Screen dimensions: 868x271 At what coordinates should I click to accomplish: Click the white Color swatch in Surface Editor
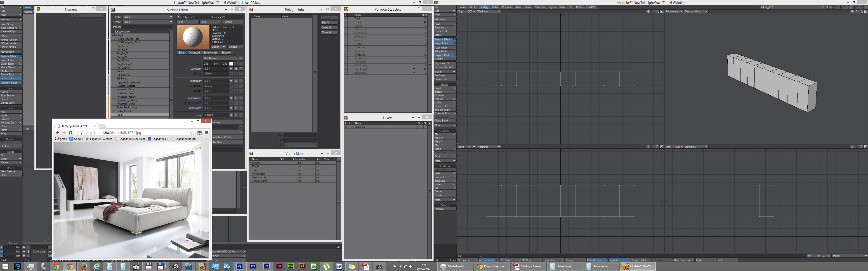[231, 64]
